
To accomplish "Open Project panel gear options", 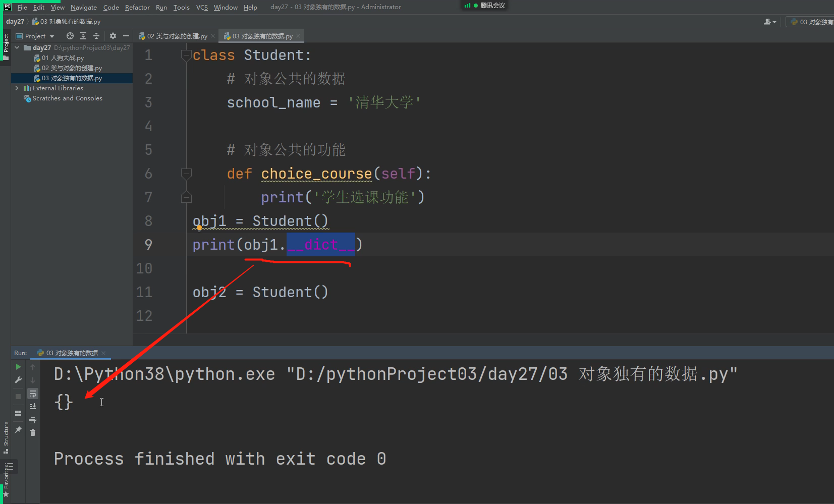I will tap(113, 36).
